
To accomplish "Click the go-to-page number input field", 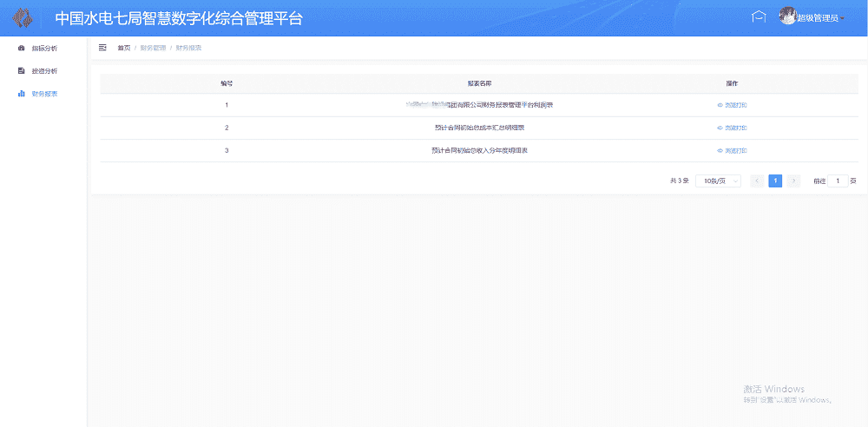I will (x=838, y=181).
